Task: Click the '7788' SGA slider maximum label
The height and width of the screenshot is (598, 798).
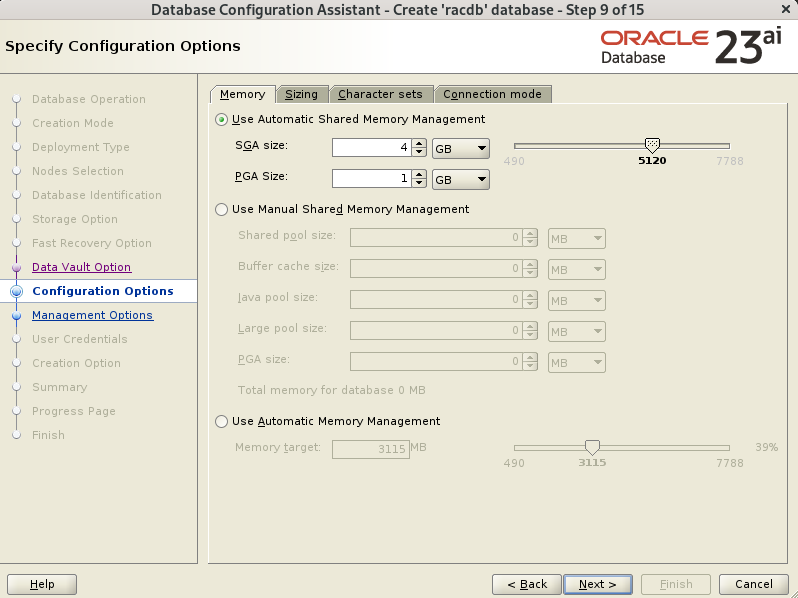Action: (x=730, y=161)
